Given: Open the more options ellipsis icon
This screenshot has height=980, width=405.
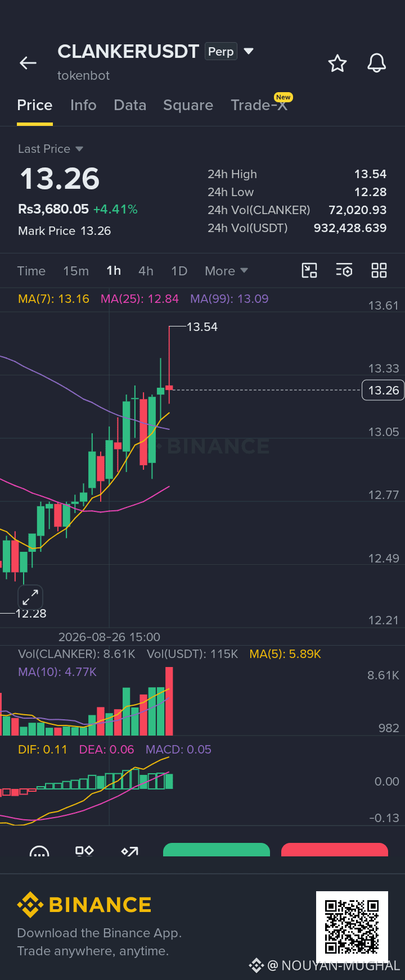Looking at the screenshot, I should point(39,851).
